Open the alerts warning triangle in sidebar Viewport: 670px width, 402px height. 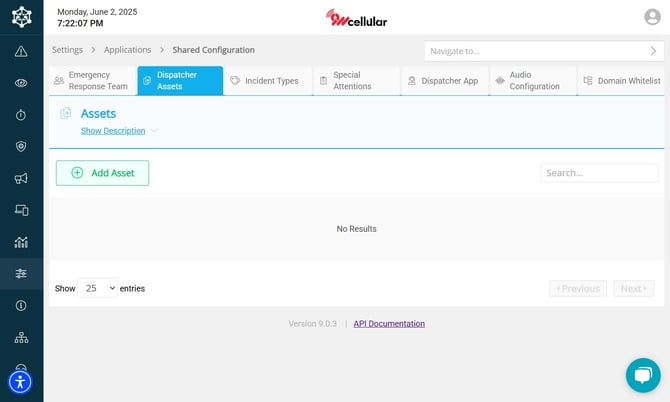click(21, 51)
